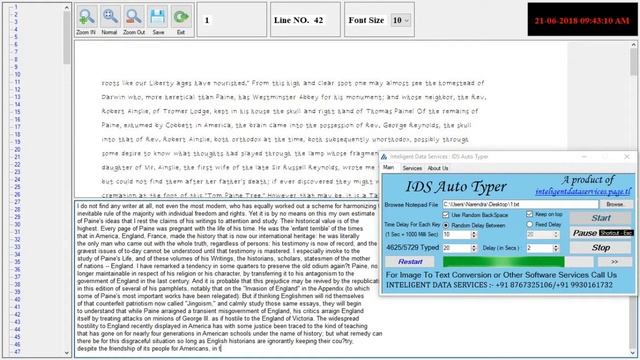This screenshot has width=640, height=360.
Task: Select line 47 in the line tree
Action: pyautogui.click(x=17, y=352)
